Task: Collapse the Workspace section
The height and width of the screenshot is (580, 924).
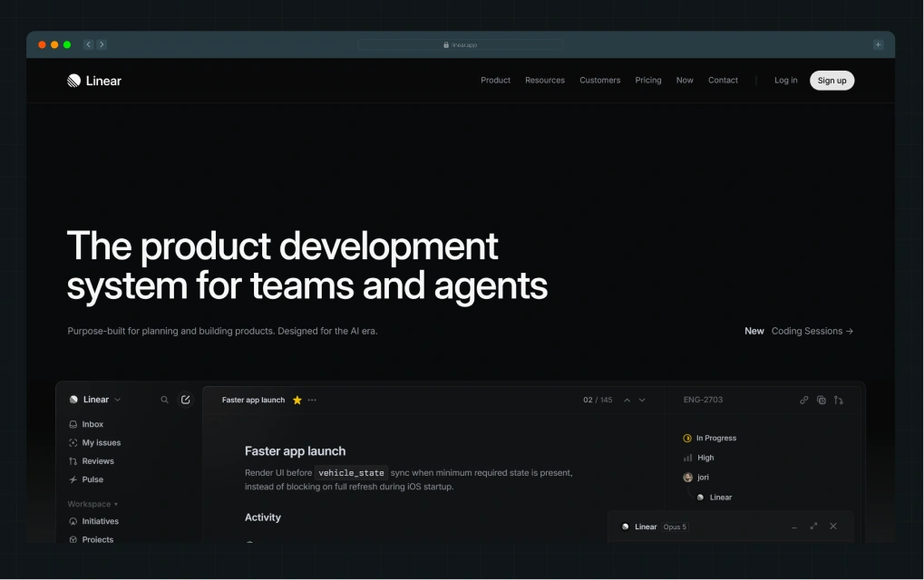Action: pyautogui.click(x=92, y=504)
